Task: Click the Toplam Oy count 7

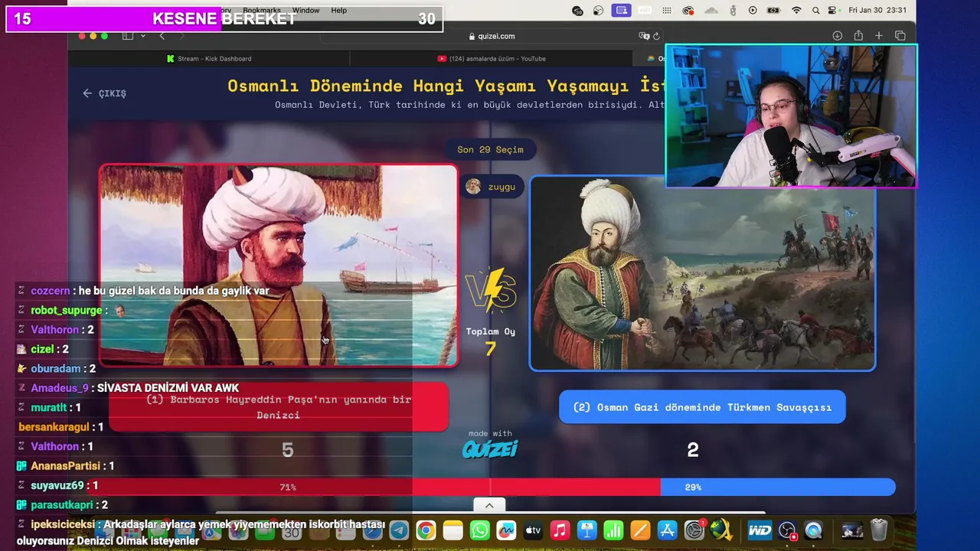Action: pos(491,349)
